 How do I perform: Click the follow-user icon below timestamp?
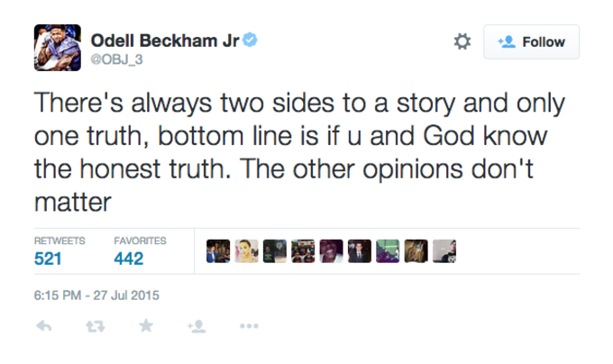[x=197, y=326]
